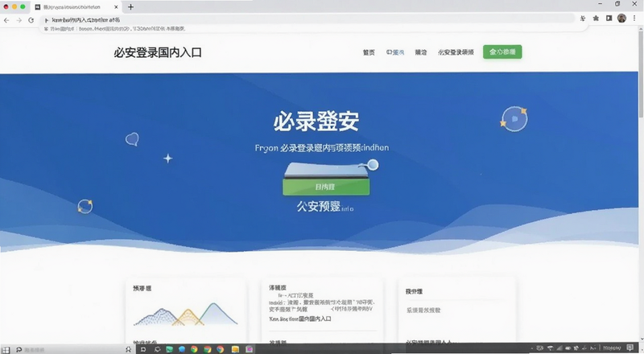Click the translate icon in the toolbar
The height and width of the screenshot is (354, 644).
pos(583,19)
